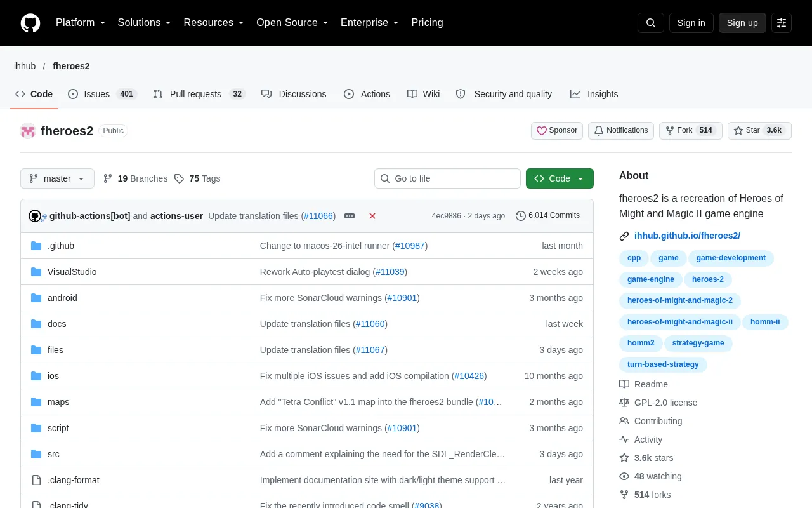This screenshot has height=508, width=812.
Task: Click the Sign up button
Action: [x=742, y=23]
